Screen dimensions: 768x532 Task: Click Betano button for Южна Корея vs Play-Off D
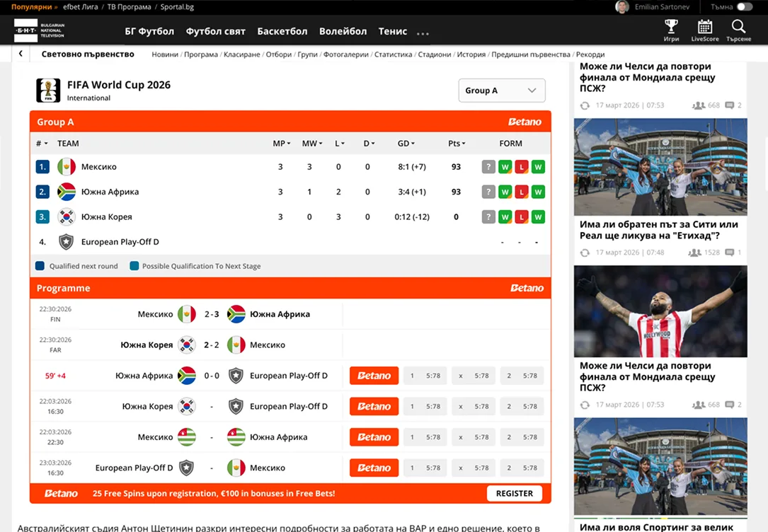tap(374, 406)
